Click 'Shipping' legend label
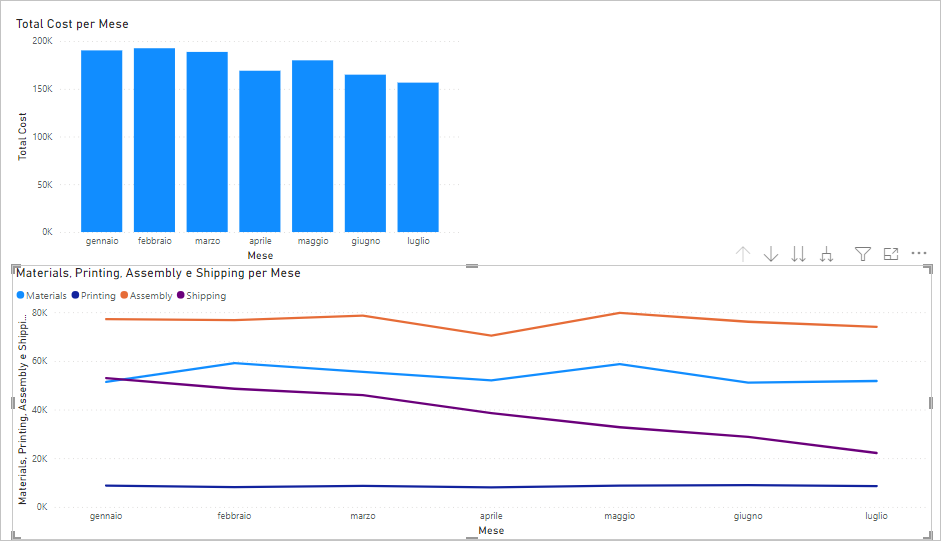Image resolution: width=941 pixels, height=541 pixels. pyautogui.click(x=206, y=295)
